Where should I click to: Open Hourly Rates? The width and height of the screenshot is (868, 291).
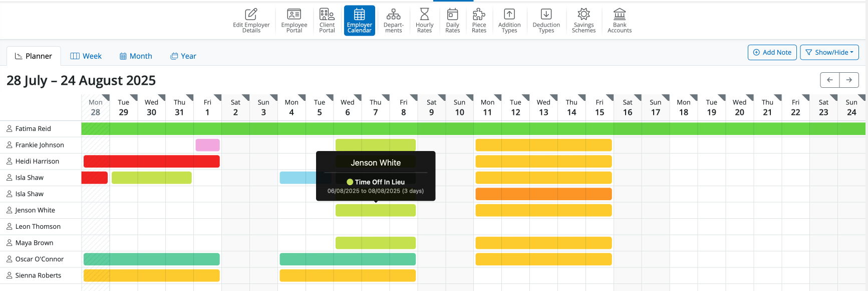[424, 21]
